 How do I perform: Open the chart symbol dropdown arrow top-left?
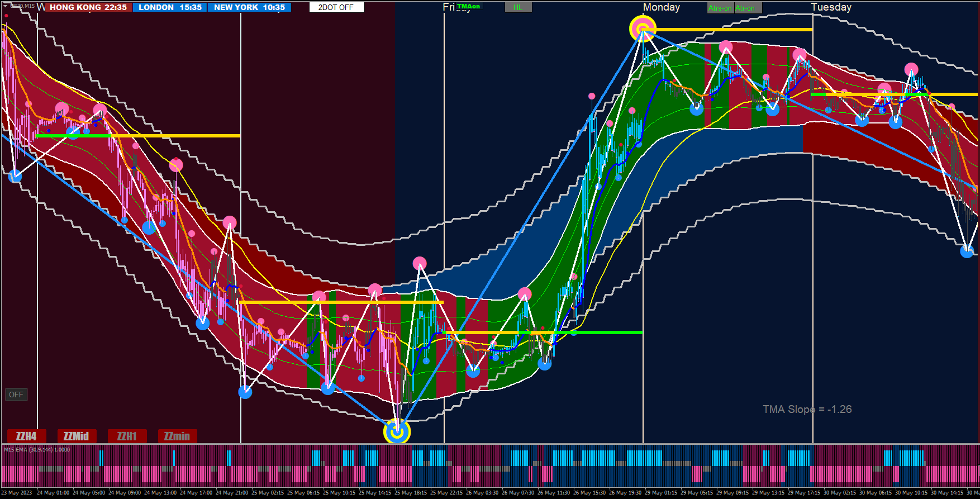tap(6, 6)
